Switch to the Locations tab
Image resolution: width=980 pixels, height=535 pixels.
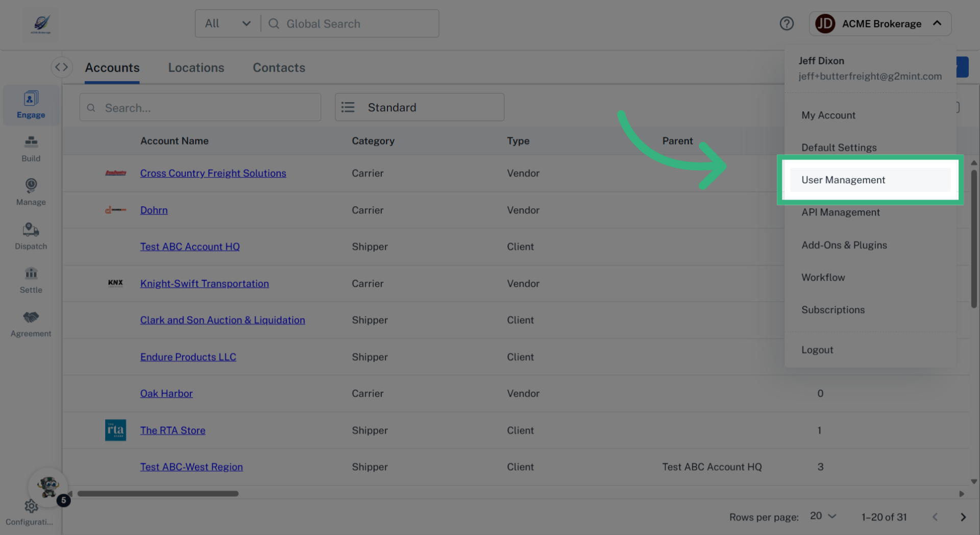pyautogui.click(x=196, y=67)
